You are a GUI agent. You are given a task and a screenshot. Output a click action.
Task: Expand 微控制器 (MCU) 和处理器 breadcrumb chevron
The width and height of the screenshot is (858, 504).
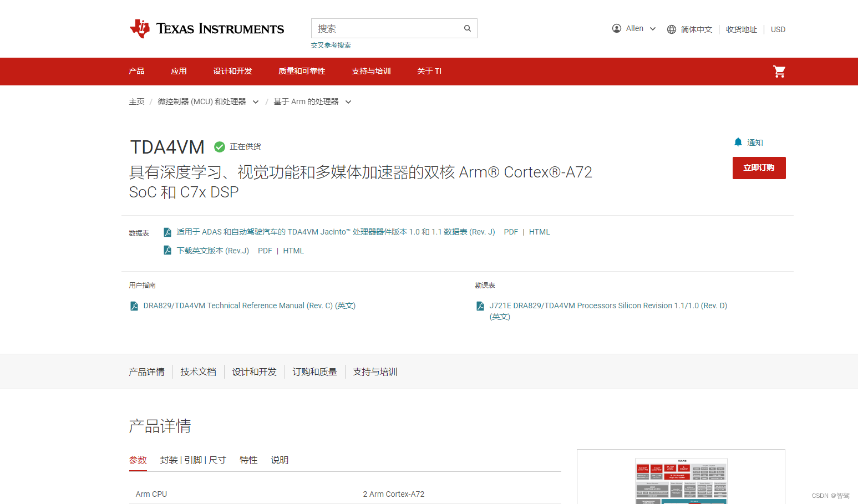pyautogui.click(x=256, y=102)
